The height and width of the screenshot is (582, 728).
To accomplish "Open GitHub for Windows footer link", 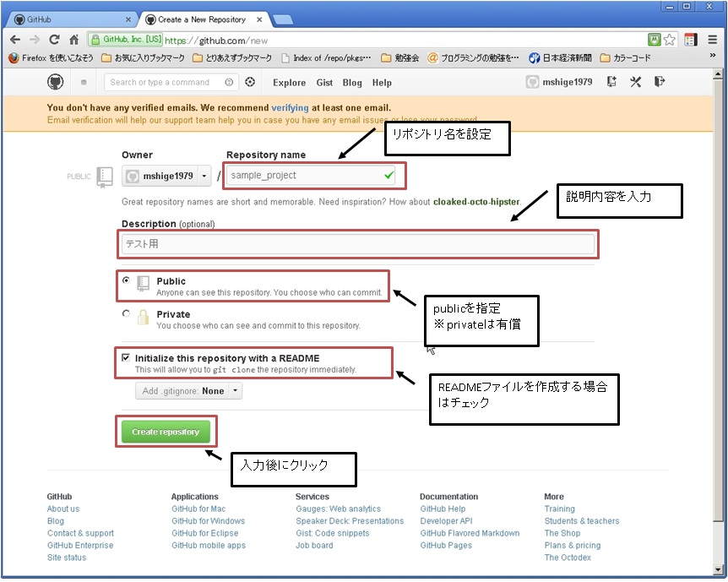I will (208, 520).
